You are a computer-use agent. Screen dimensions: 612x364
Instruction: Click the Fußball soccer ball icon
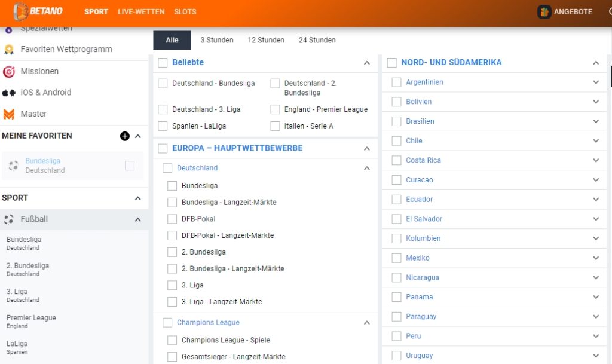[9, 219]
